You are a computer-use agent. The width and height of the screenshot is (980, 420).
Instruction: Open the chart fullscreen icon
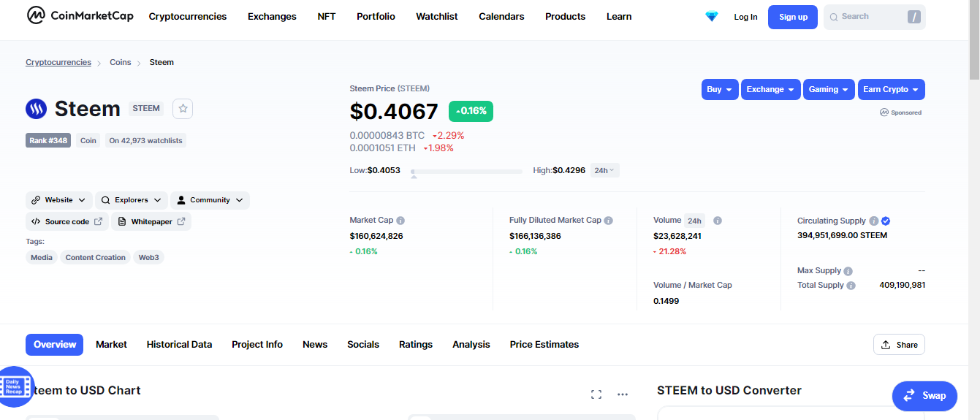(x=596, y=394)
